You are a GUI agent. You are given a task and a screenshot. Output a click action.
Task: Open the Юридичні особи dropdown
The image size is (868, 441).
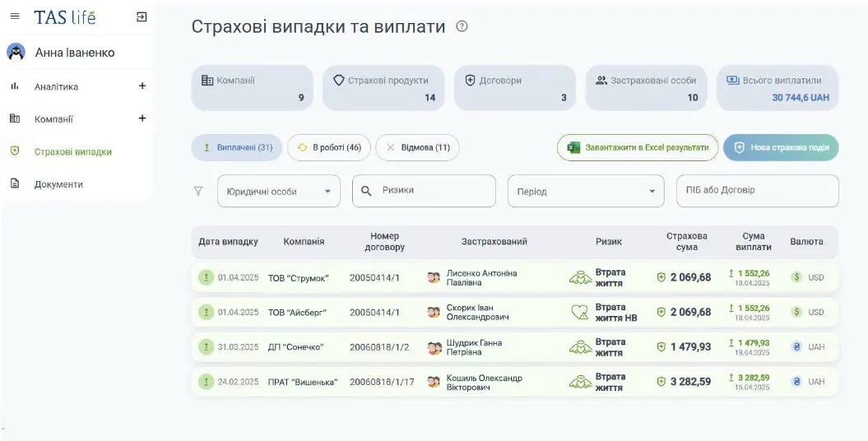point(279,192)
